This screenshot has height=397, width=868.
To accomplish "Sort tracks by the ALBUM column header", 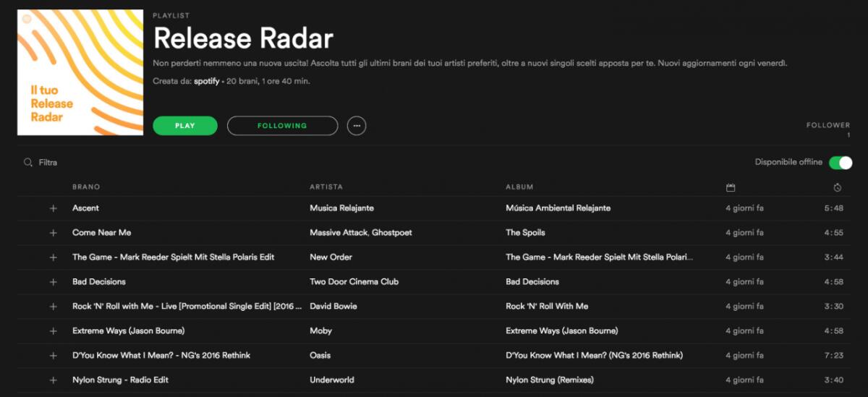I will tap(519, 187).
